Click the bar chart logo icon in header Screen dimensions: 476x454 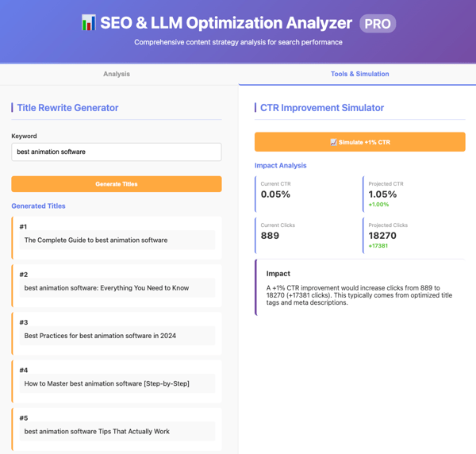(89, 23)
